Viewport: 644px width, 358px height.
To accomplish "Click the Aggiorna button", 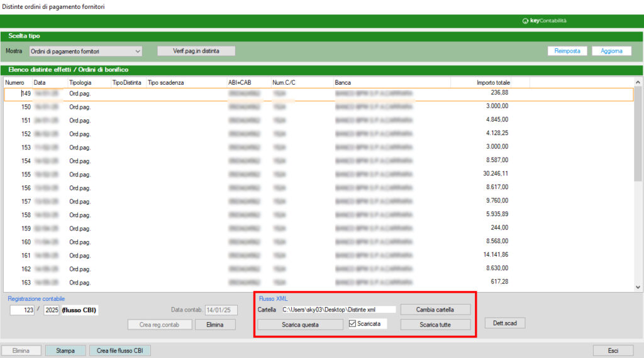I will point(611,51).
